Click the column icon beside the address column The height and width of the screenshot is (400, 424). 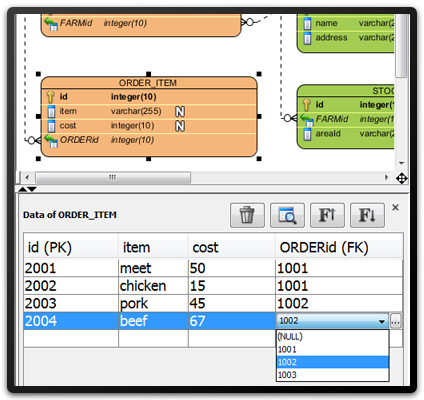[307, 38]
